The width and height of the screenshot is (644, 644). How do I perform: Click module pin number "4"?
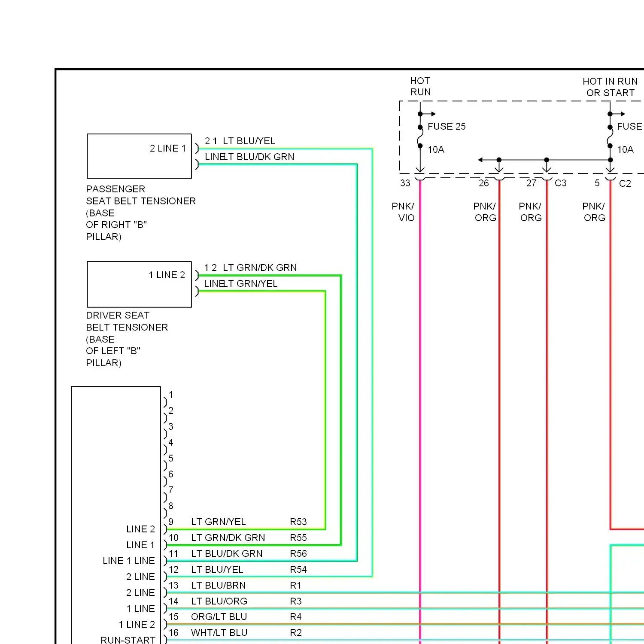[171, 442]
